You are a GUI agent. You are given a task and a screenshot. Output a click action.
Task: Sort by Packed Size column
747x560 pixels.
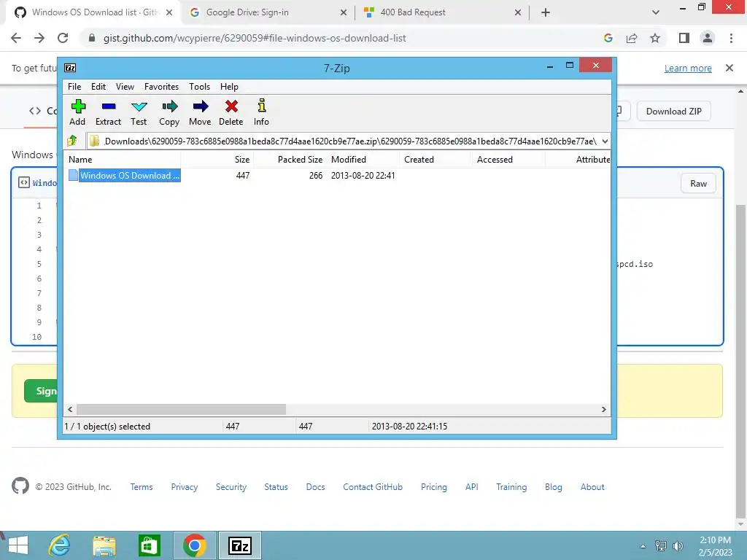click(290, 160)
